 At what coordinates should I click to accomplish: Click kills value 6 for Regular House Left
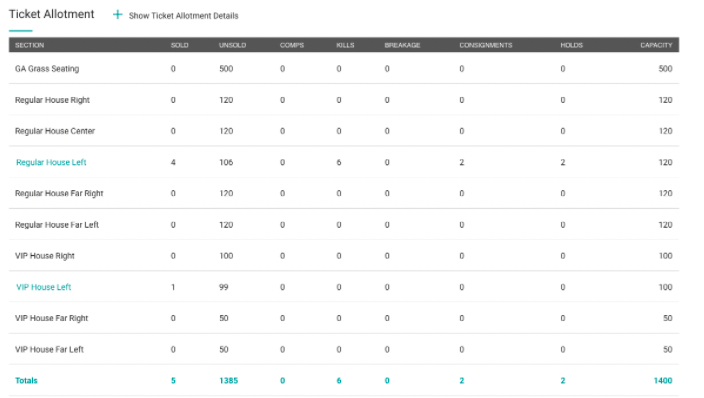pyautogui.click(x=339, y=162)
